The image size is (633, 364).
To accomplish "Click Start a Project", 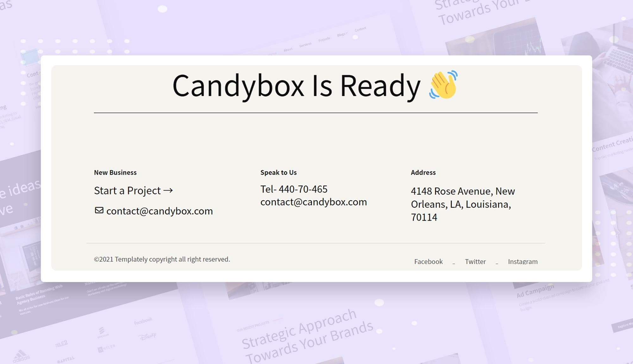I will coord(127,191).
